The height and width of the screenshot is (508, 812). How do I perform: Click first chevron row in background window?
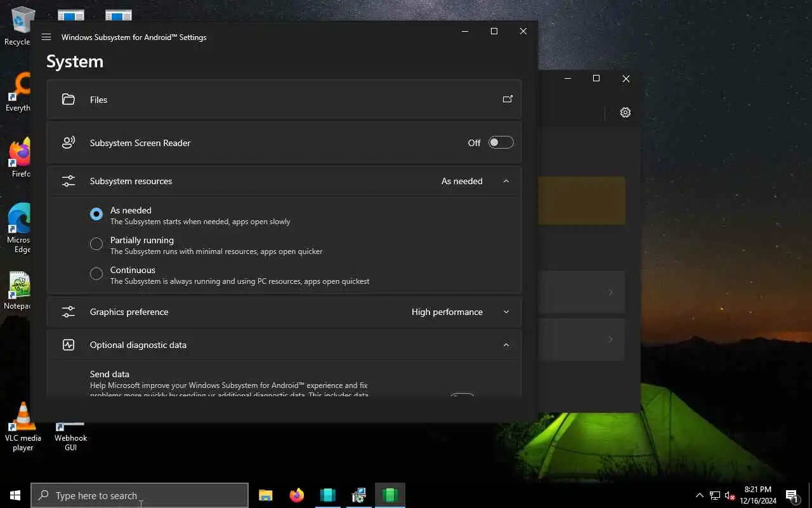point(581,292)
